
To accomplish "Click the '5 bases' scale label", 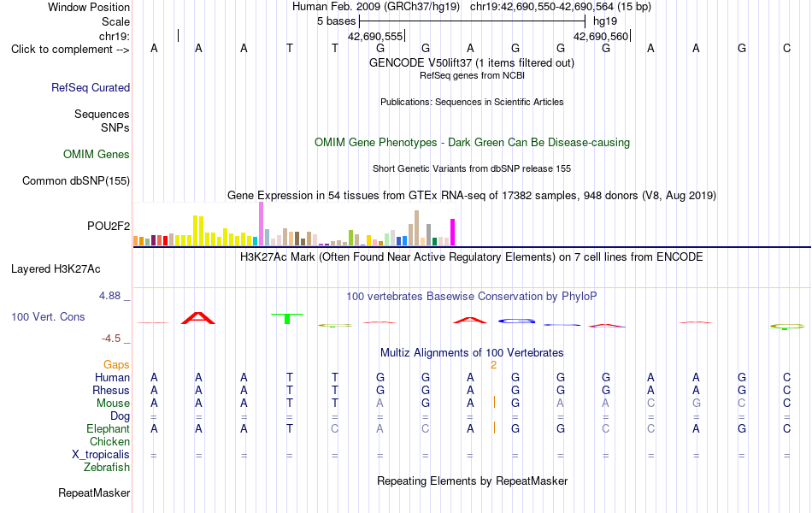I will click(337, 21).
